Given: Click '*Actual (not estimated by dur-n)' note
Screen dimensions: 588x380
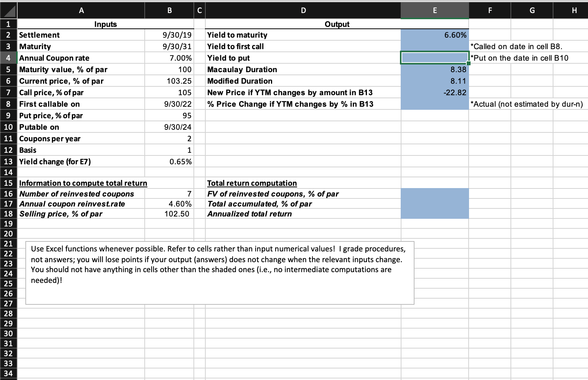Looking at the screenshot, I should point(527,104).
